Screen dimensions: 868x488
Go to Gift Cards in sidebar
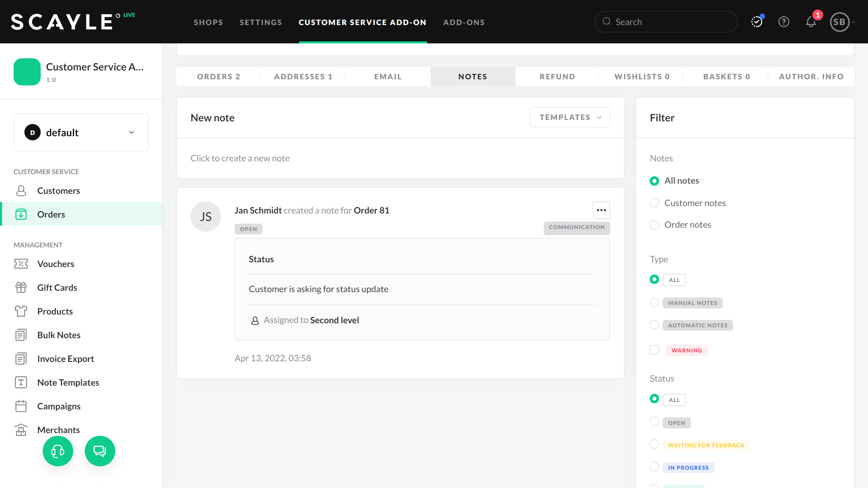tap(57, 288)
